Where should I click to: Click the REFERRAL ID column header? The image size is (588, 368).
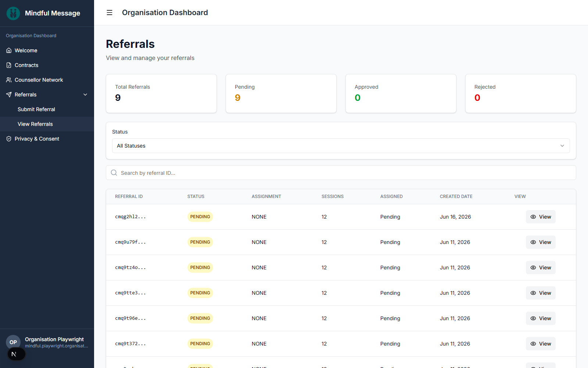[129, 197]
